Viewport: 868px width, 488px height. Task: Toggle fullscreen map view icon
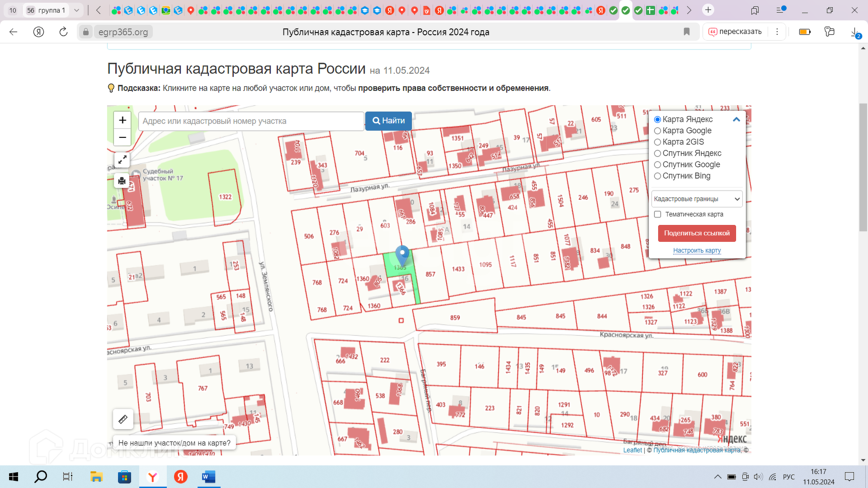pos(122,160)
